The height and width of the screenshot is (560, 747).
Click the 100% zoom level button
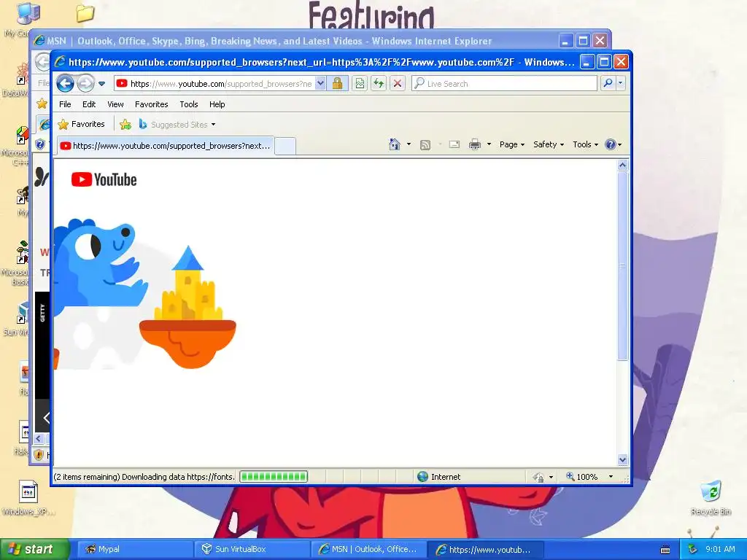pyautogui.click(x=581, y=477)
